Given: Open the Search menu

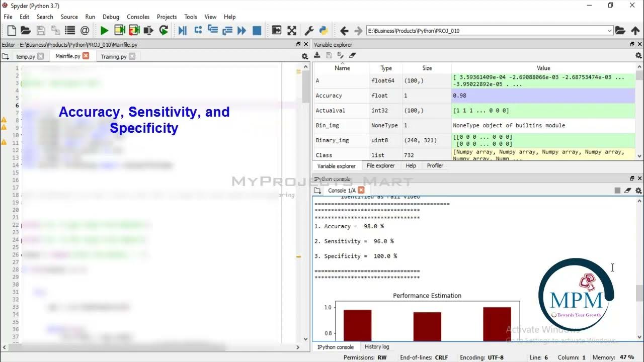Looking at the screenshot, I should point(45,17).
